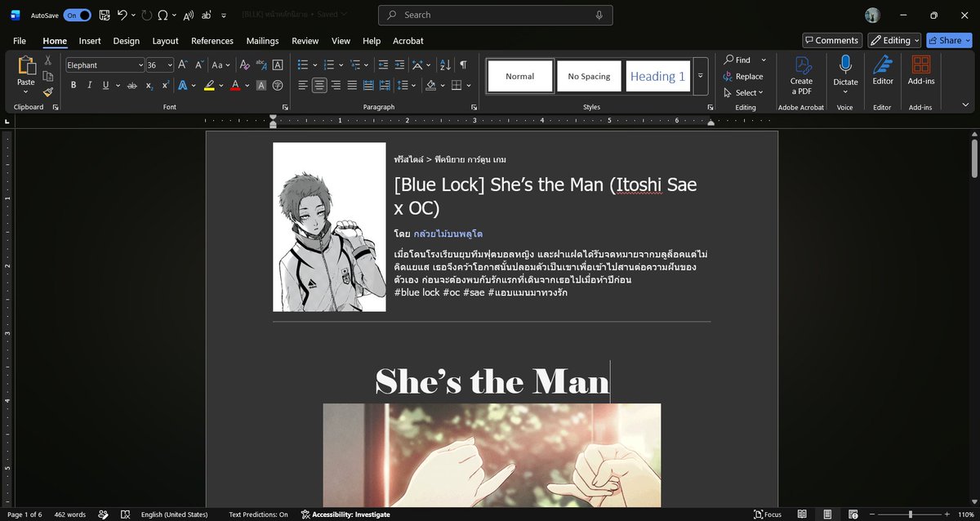Image resolution: width=980 pixels, height=521 pixels.
Task: Click the Replace button
Action: 743,76
